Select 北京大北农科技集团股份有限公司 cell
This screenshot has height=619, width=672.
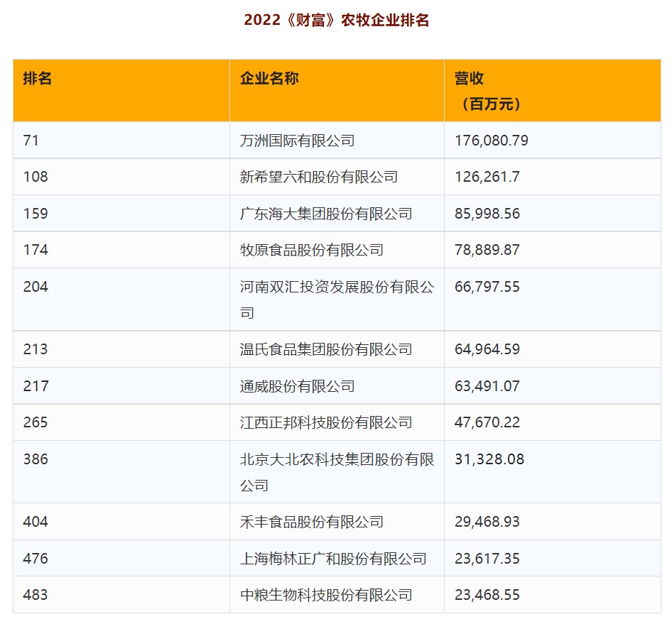[337, 471]
